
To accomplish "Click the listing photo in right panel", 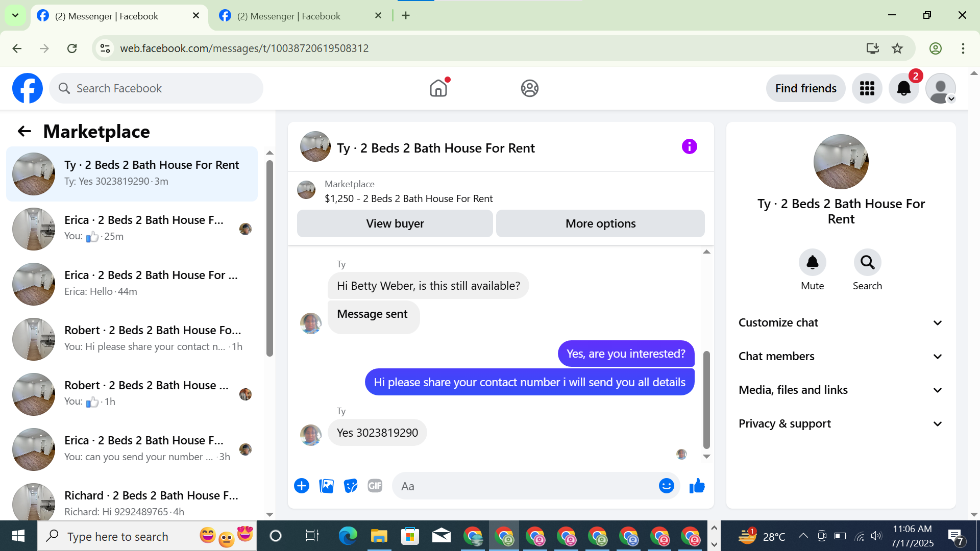I will coord(841,162).
